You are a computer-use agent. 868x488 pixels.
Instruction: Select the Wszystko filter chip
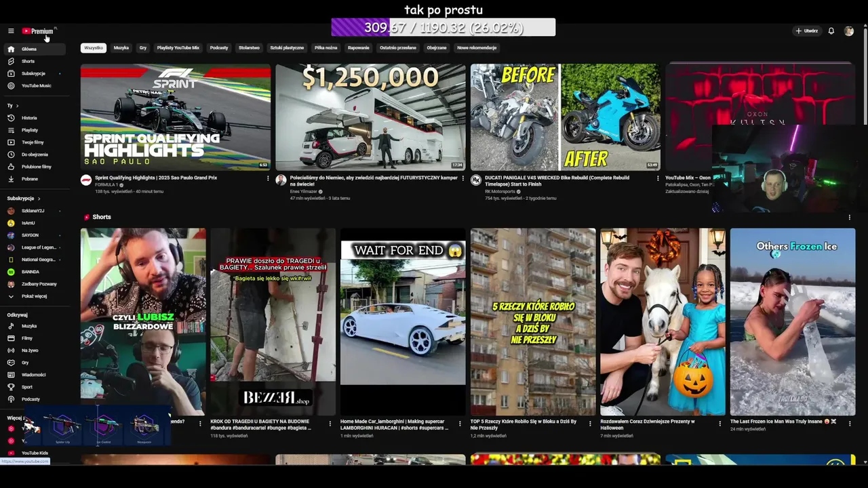[x=94, y=48]
